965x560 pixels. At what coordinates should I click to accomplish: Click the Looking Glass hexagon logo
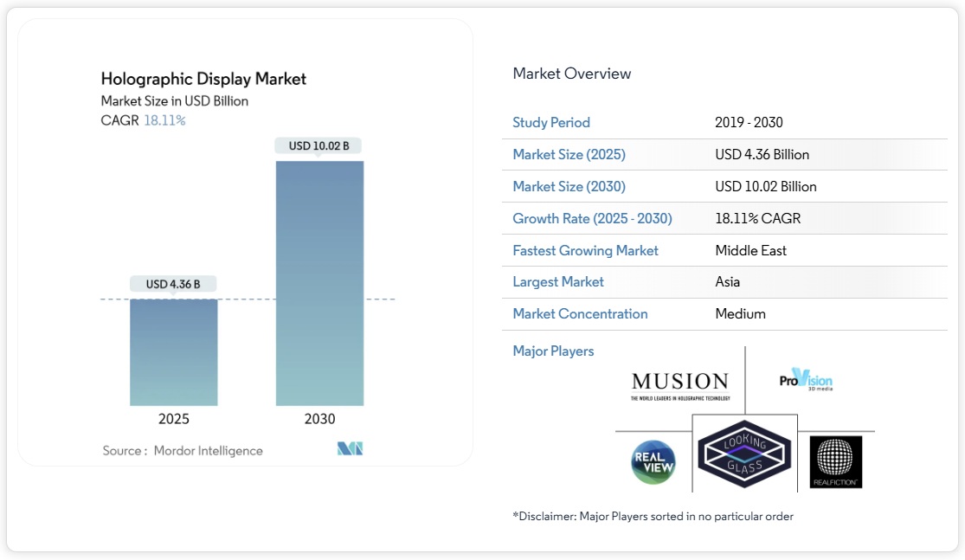pos(744,454)
